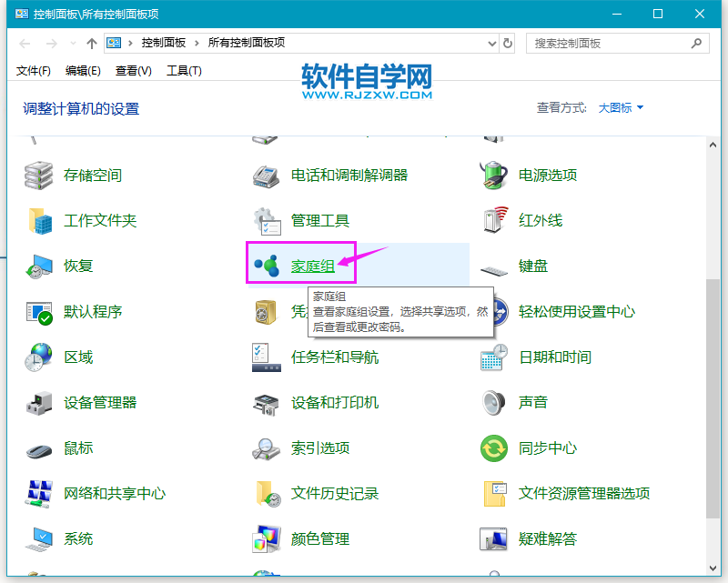Click the refresh button beside address bar
728x583 pixels.
tap(508, 43)
